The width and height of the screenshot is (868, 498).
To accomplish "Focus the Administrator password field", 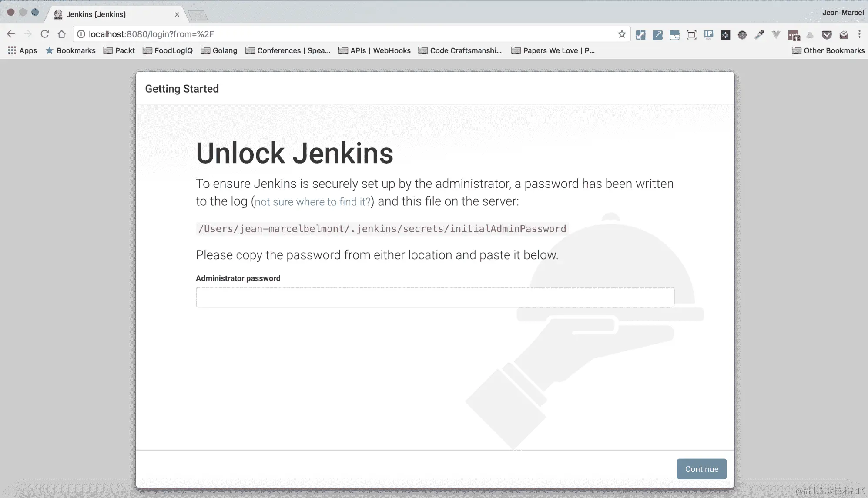I will point(435,297).
